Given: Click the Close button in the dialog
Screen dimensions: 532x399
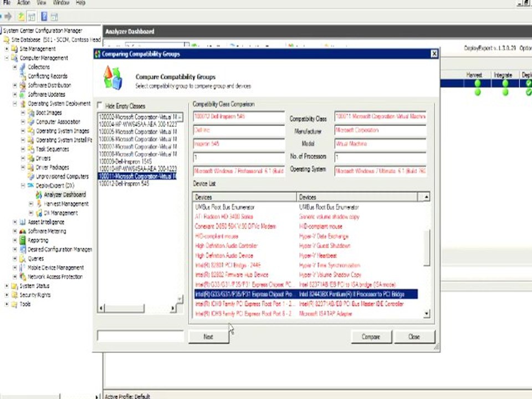Looking at the screenshot, I should (x=415, y=336).
